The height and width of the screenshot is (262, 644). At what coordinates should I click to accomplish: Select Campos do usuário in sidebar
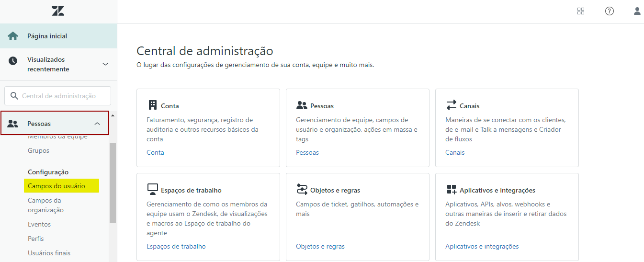click(56, 186)
